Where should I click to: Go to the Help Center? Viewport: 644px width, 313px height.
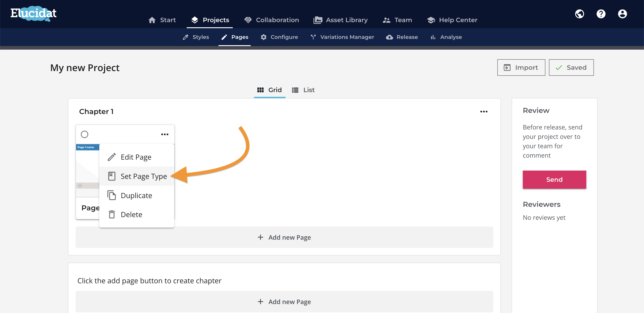[452, 20]
